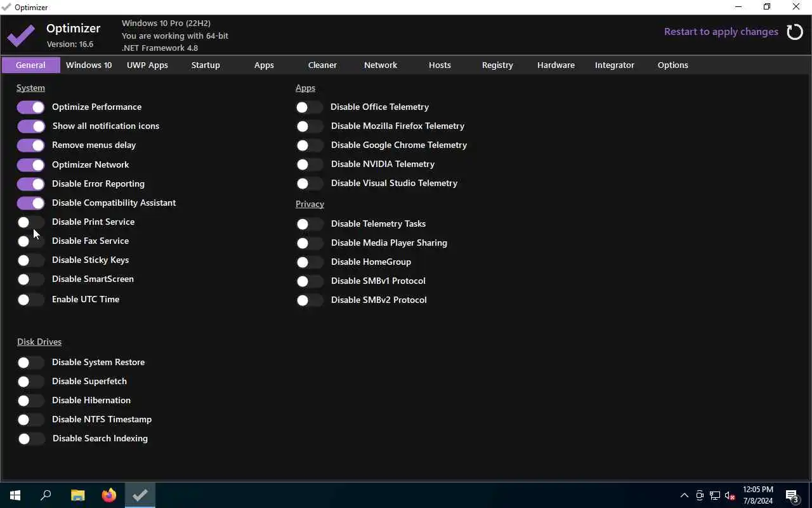Viewport: 812px width, 508px height.
Task: Open Windows Start menu
Action: [15, 495]
